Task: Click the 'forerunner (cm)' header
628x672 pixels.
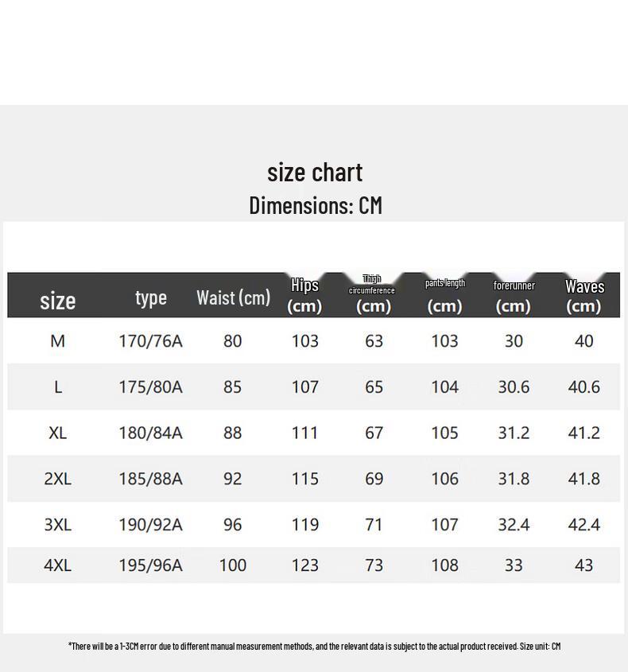Action: coord(514,296)
